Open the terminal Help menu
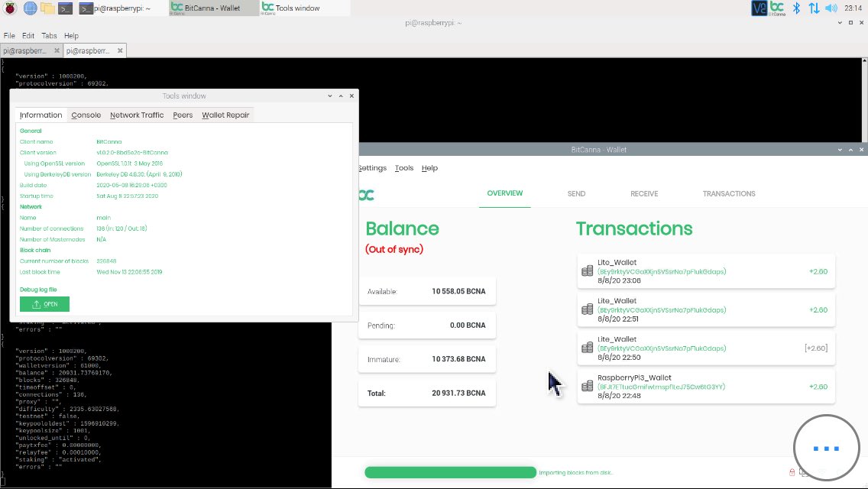868x489 pixels. coord(71,35)
